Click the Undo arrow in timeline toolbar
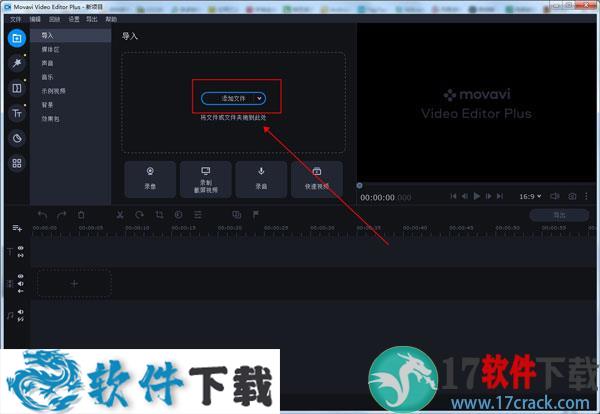 click(x=42, y=215)
